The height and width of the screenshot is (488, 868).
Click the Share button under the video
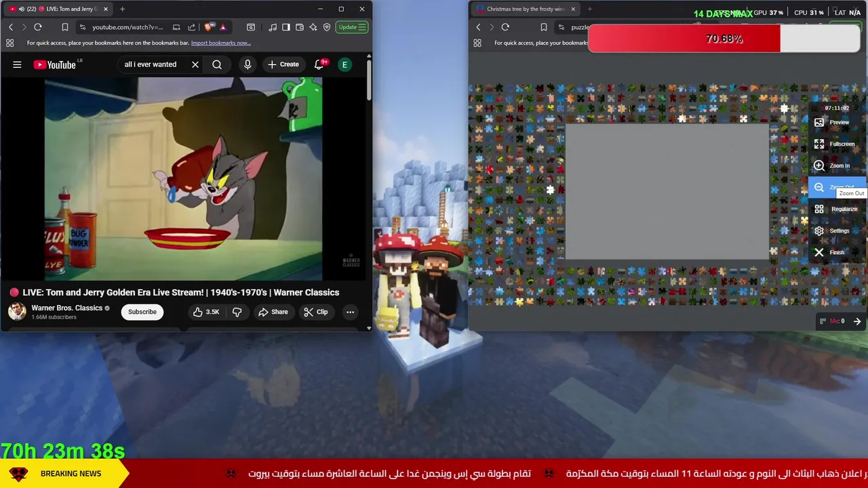273,312
